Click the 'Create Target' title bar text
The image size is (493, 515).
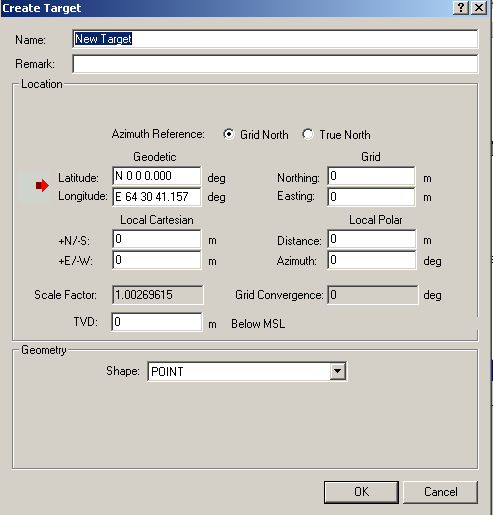coord(42,8)
